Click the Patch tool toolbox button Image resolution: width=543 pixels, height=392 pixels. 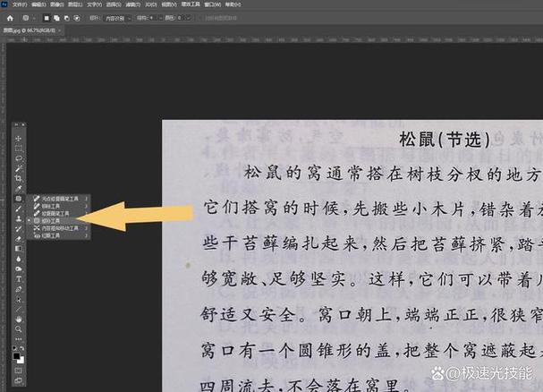coord(19,199)
